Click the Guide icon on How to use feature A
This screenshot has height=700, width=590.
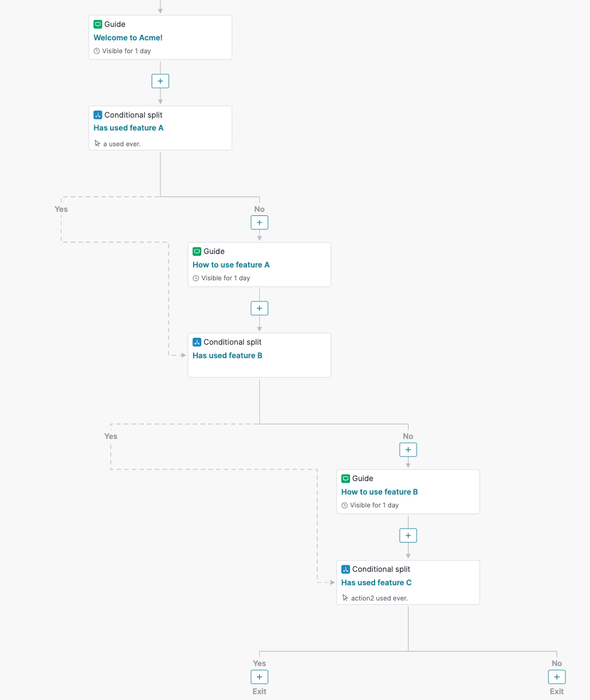197,251
